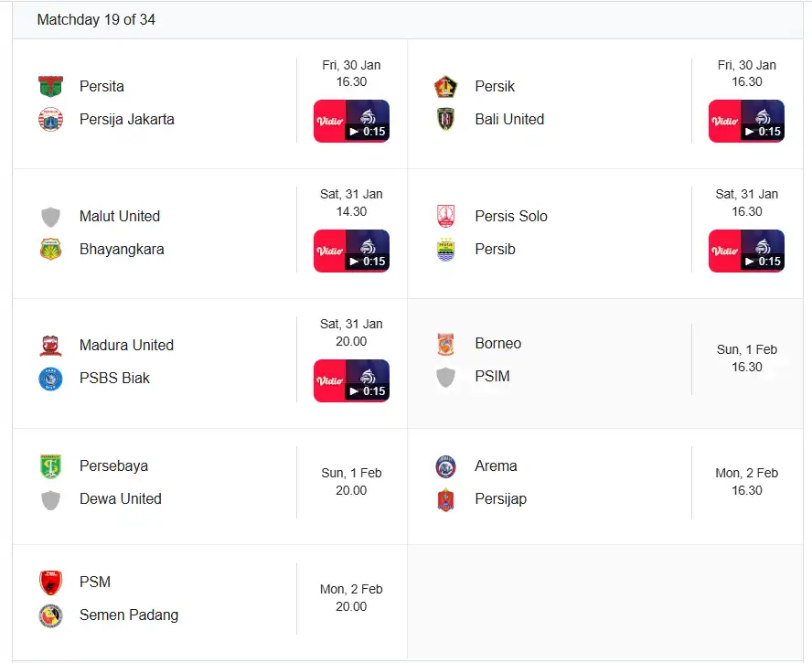Select the Persija Jakarta logo
This screenshot has height=663, width=812.
[x=50, y=119]
